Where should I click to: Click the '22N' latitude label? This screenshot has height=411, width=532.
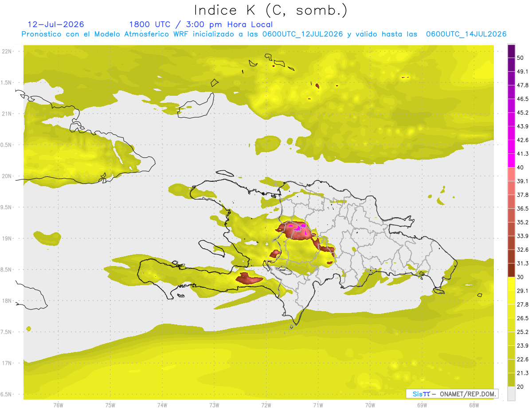tap(8, 51)
